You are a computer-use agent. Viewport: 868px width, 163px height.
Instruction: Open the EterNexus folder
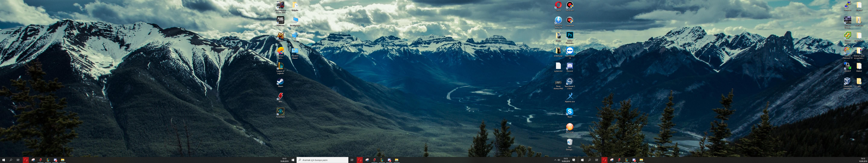(859, 21)
